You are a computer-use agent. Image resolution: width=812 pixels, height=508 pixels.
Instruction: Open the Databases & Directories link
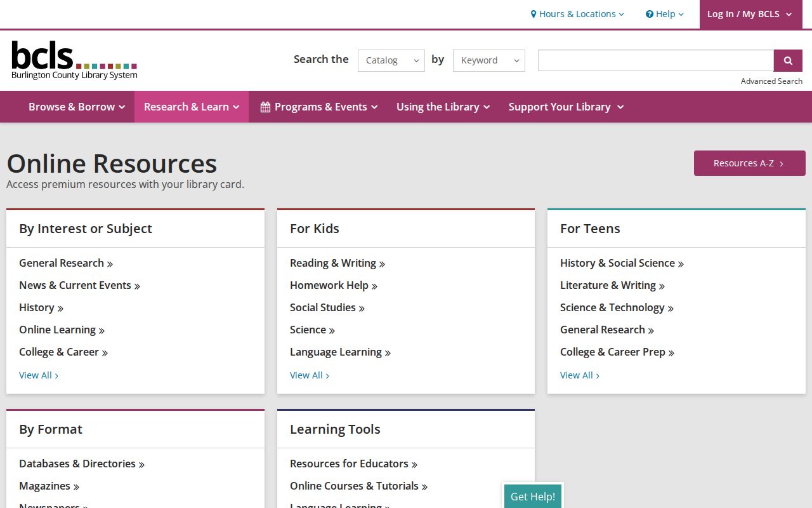[x=82, y=464]
